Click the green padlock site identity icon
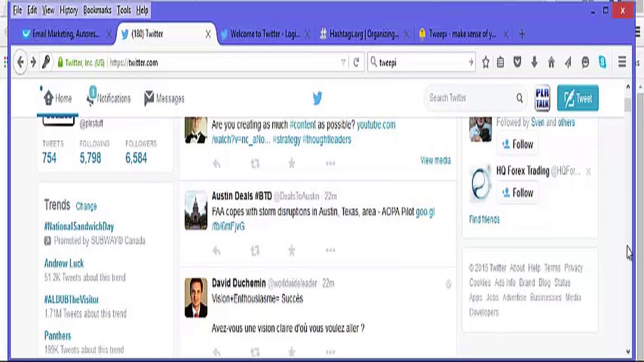Viewport: 644px width, 362px height. tap(60, 62)
